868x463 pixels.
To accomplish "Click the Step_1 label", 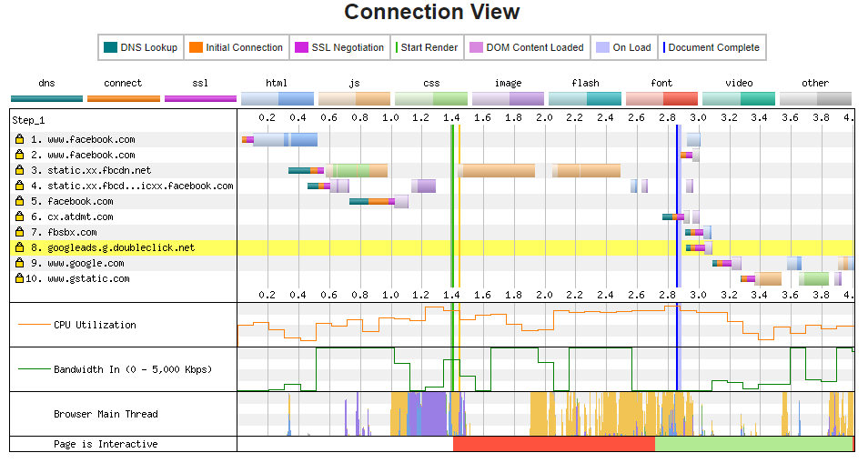I will coord(28,121).
